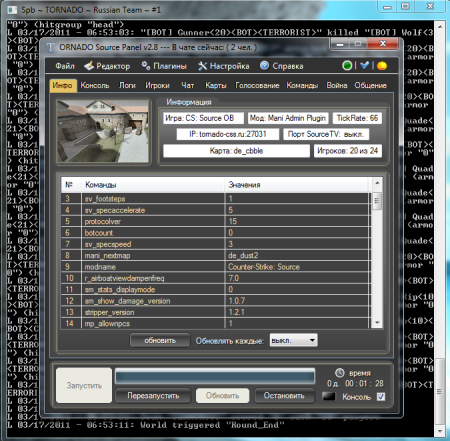Viewport: 450px width, 441px height.
Task: Click the table scrollbar thumb
Action: (377, 201)
